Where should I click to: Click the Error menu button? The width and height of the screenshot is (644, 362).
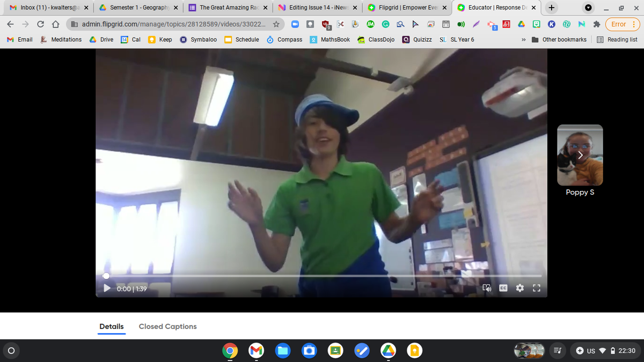click(x=621, y=24)
